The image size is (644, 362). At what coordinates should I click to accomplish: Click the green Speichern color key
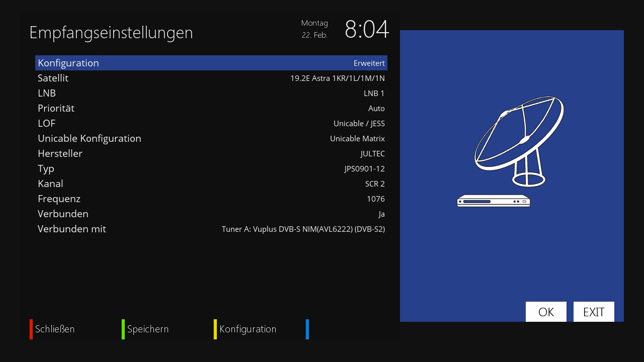coord(145,329)
